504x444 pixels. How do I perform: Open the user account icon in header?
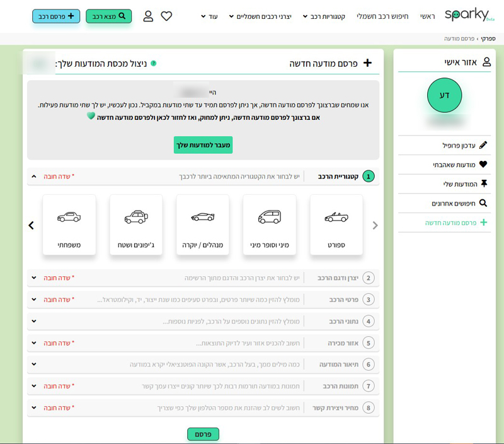click(x=148, y=16)
